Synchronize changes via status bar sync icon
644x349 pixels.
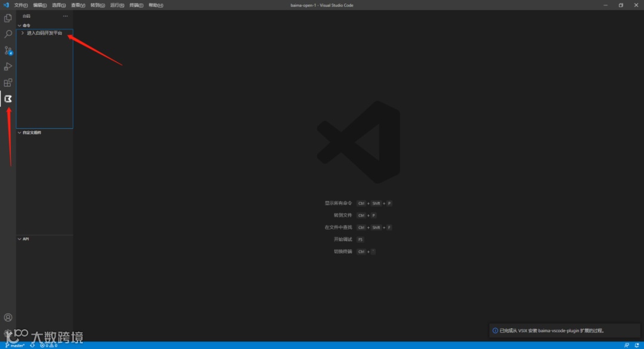32,345
